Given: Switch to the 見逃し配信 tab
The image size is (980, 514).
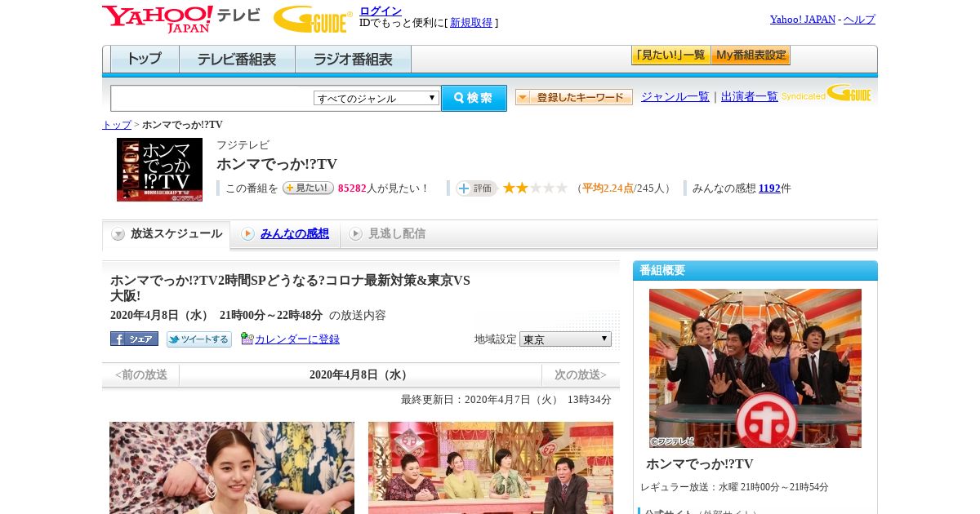Looking at the screenshot, I should pos(387,234).
